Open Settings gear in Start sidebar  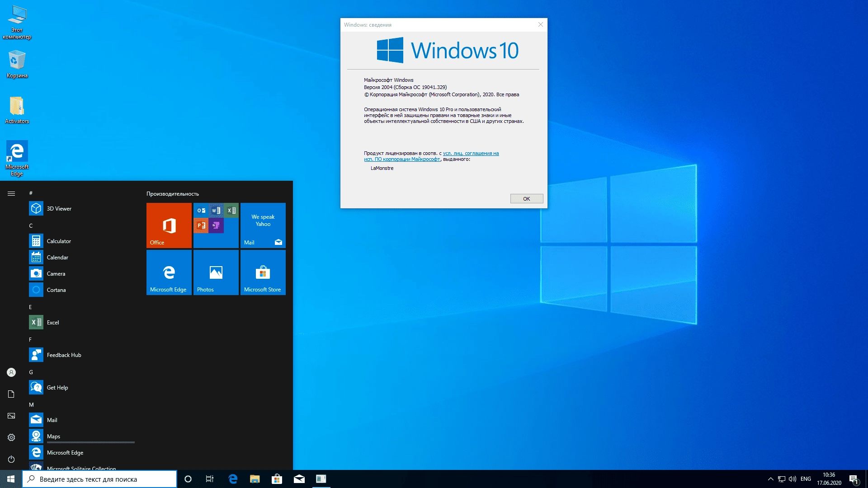click(x=11, y=437)
